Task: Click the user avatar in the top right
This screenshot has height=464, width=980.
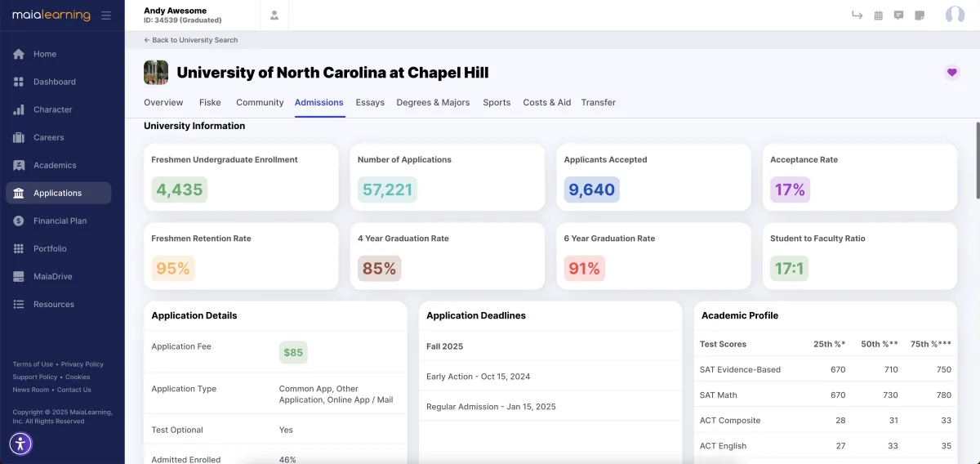Action: (x=955, y=15)
